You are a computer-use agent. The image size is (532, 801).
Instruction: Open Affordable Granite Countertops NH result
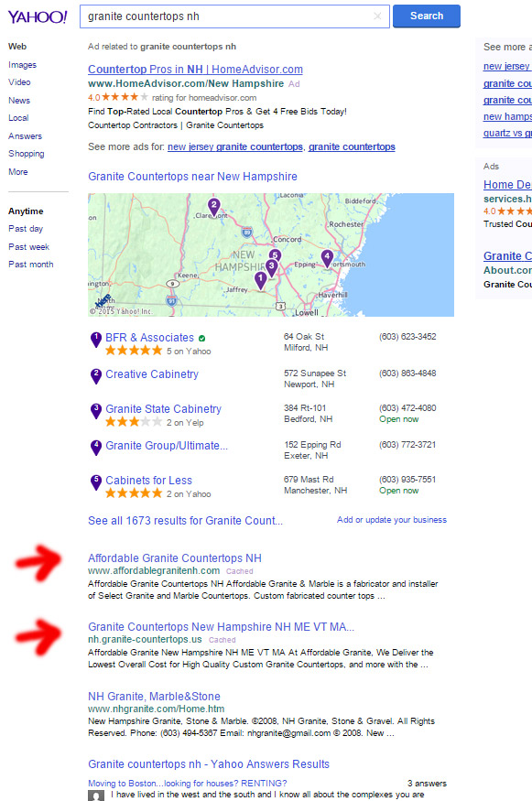click(x=175, y=558)
